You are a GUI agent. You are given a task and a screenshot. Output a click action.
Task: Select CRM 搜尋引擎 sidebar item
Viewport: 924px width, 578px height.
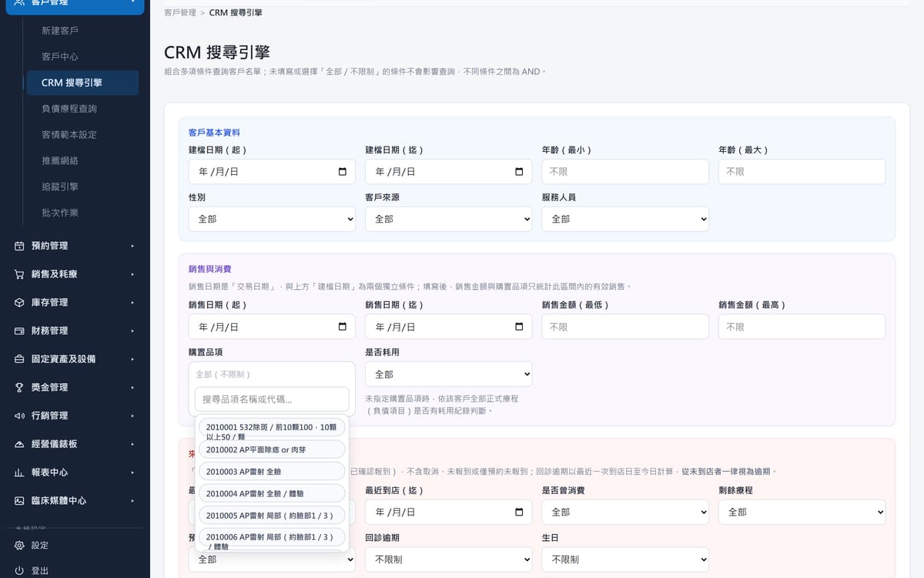(82, 82)
